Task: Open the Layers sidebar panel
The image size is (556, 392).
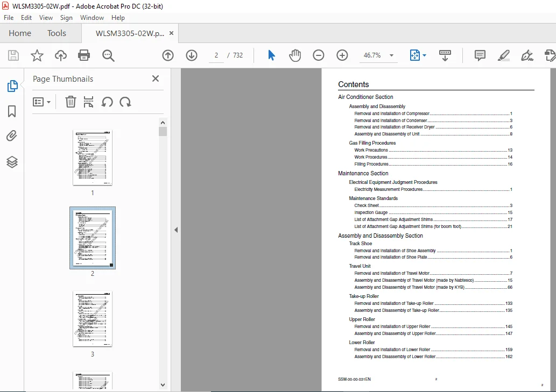Action: (x=12, y=162)
